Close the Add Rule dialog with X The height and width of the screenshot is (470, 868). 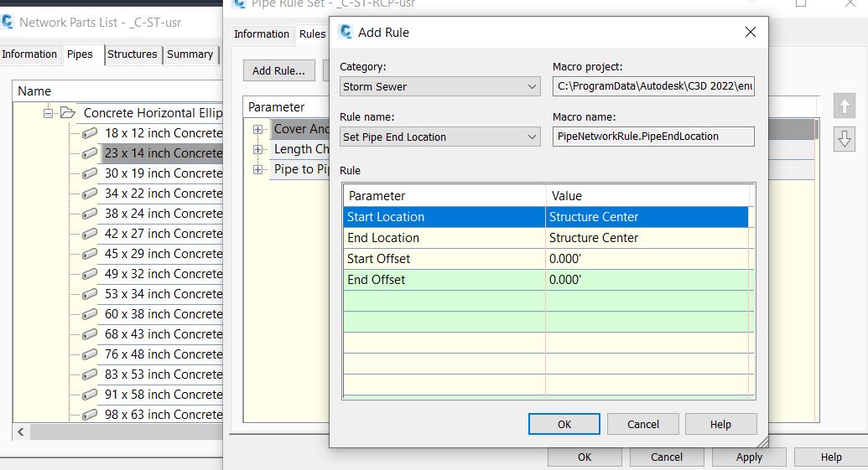(750, 32)
